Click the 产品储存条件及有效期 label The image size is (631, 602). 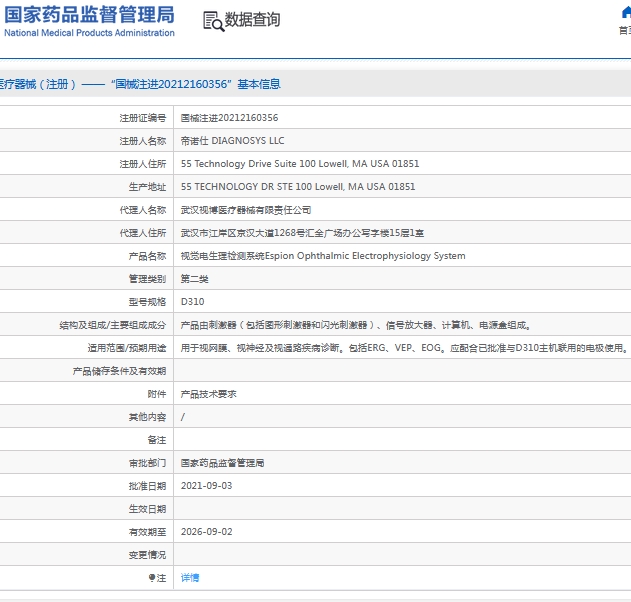[119, 371]
